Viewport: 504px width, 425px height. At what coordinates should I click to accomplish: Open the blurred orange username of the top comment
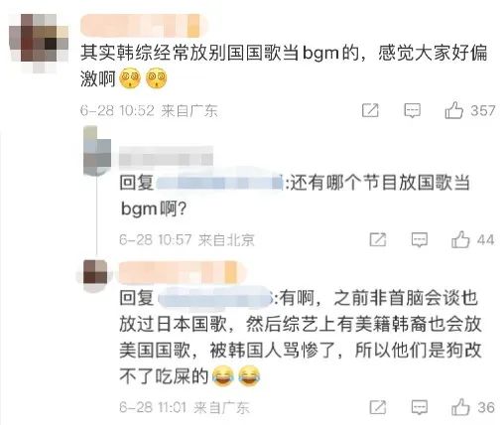click(x=144, y=26)
